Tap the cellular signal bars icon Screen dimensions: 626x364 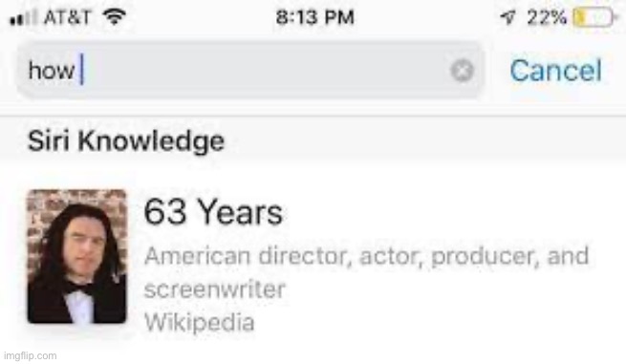click(24, 17)
